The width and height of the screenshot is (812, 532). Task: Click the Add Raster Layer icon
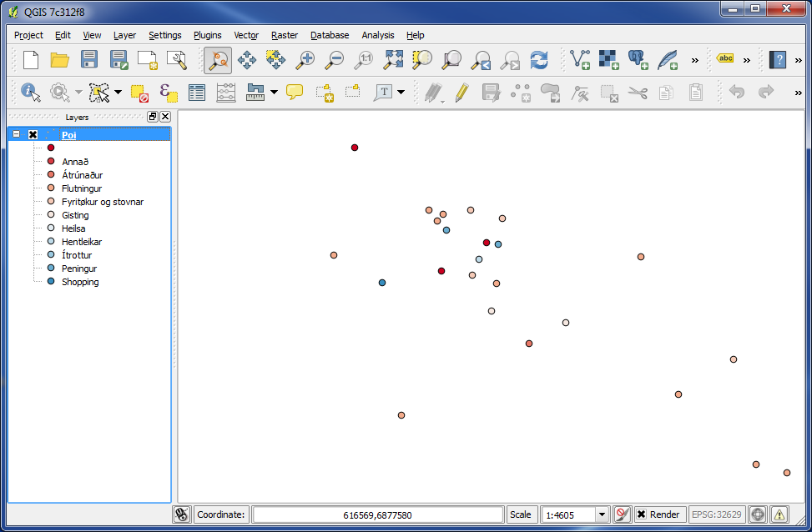609,60
